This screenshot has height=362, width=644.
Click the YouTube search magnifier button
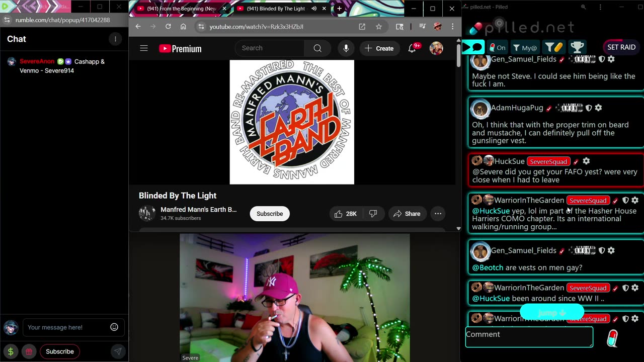point(317,48)
